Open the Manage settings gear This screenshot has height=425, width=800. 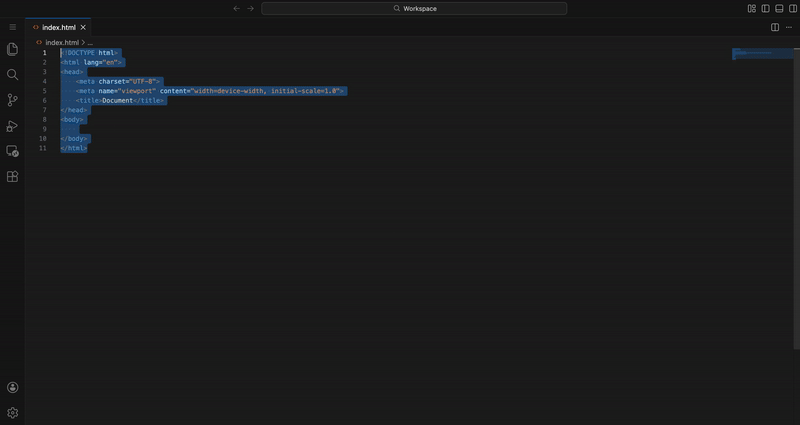[x=12, y=413]
